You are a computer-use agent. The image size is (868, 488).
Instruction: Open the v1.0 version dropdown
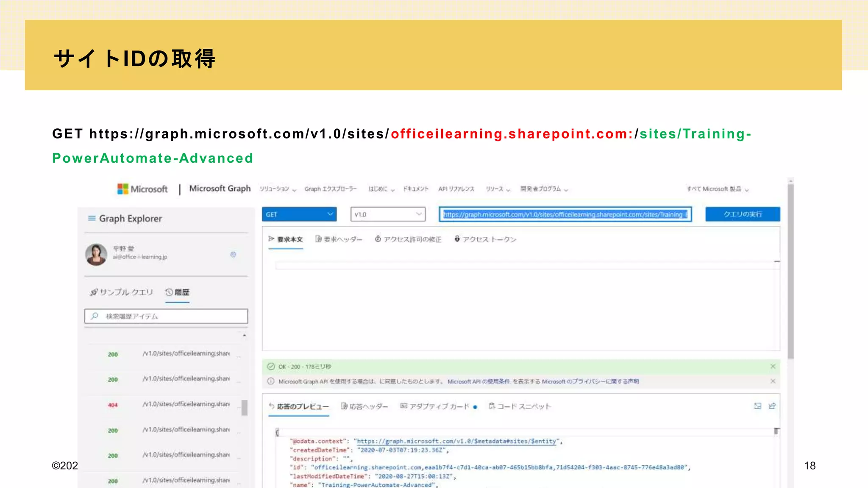(x=388, y=214)
